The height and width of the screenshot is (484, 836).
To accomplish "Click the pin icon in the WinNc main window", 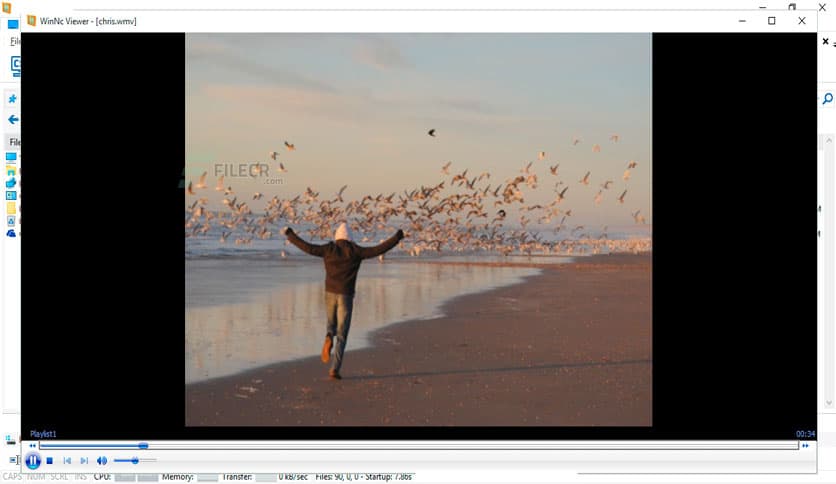I will (x=12, y=99).
